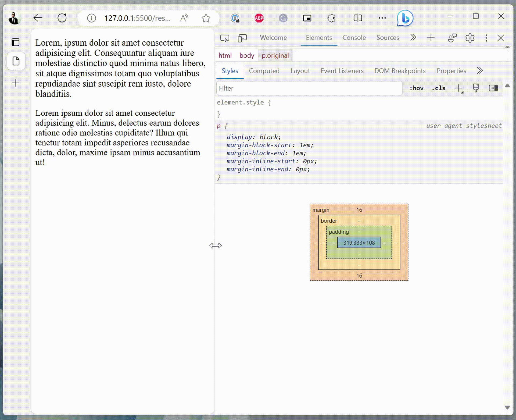Click the content box 319.333×108
The image size is (516, 420).
(359, 243)
